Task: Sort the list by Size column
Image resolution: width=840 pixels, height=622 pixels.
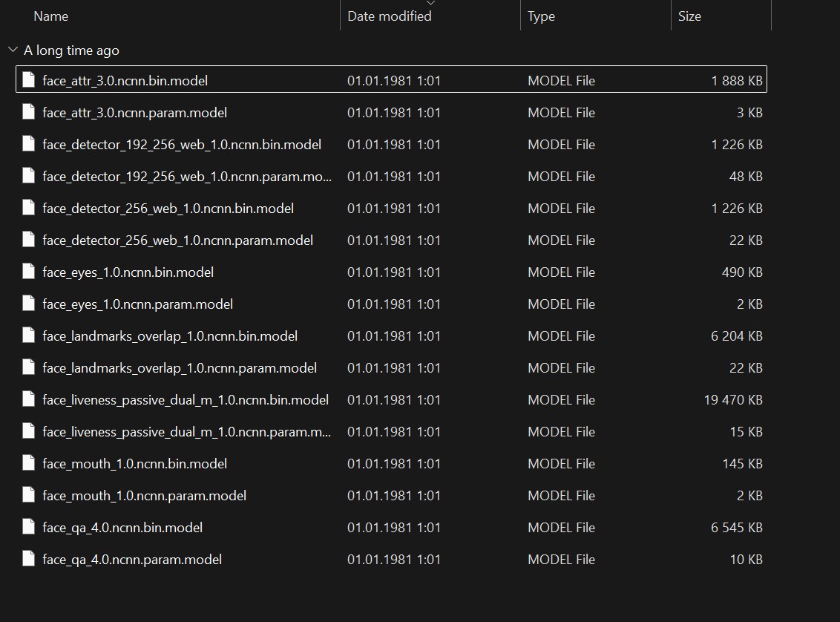Action: click(689, 16)
